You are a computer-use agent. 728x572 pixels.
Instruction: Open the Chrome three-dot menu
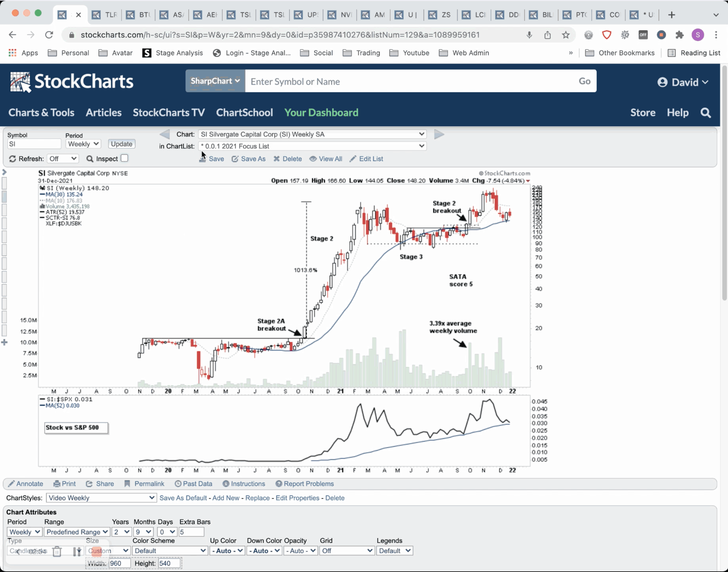click(716, 35)
